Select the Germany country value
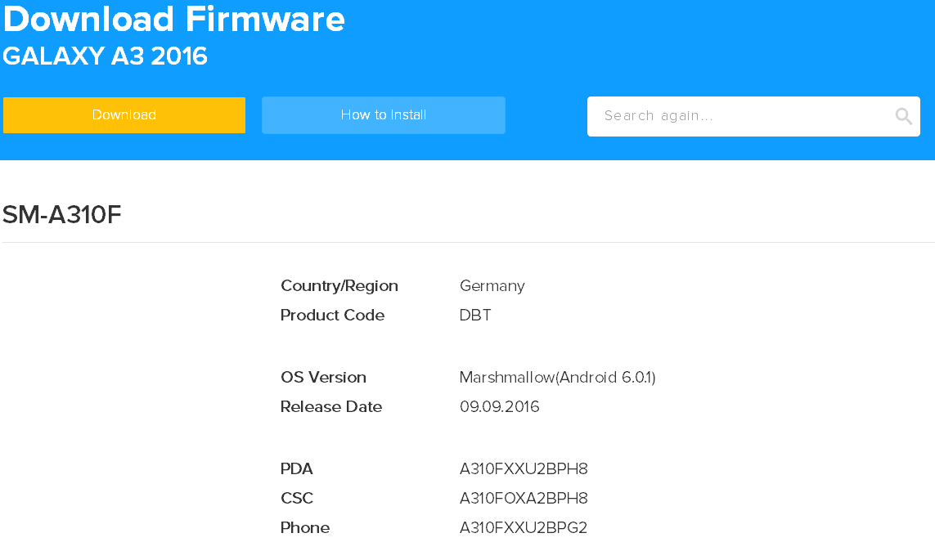This screenshot has width=935, height=560. point(492,287)
